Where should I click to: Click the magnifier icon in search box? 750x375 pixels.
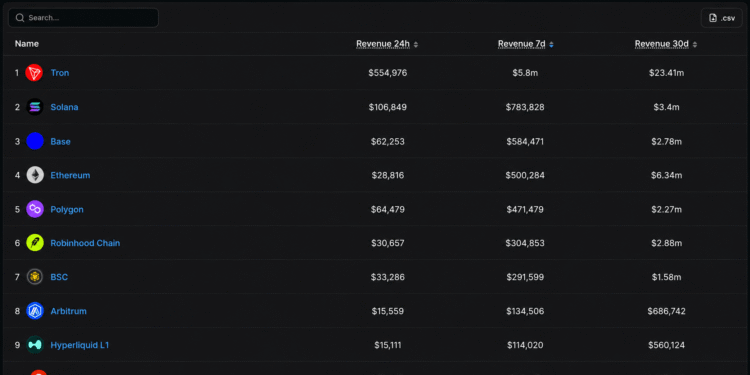pos(20,18)
